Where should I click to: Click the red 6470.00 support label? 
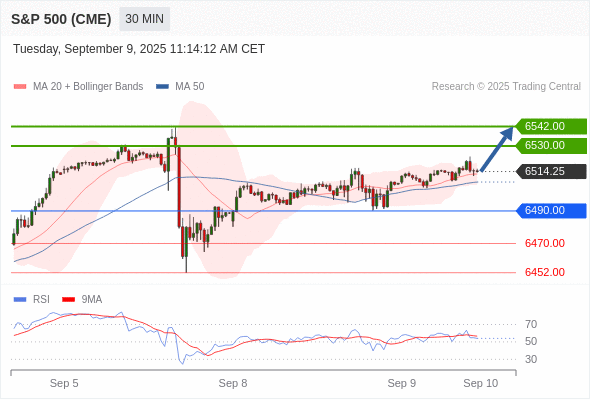tap(545, 243)
